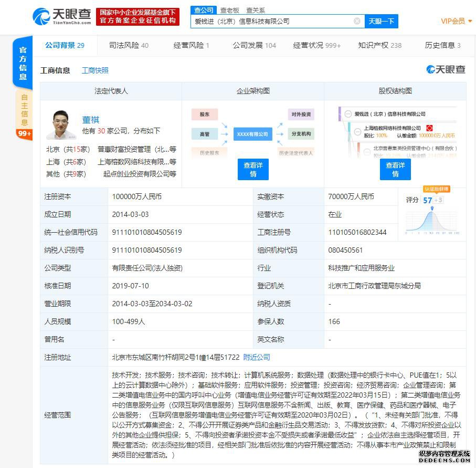Open legal representative 董祺's profile link

(x=90, y=120)
